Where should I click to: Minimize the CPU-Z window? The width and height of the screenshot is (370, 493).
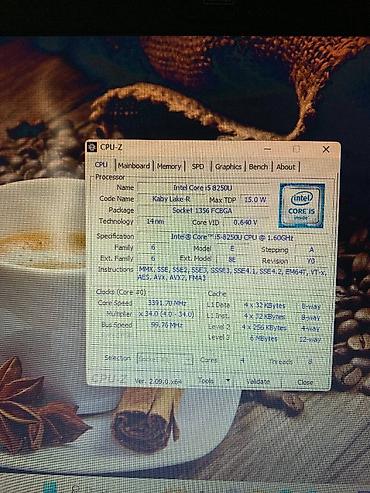[x=268, y=149]
